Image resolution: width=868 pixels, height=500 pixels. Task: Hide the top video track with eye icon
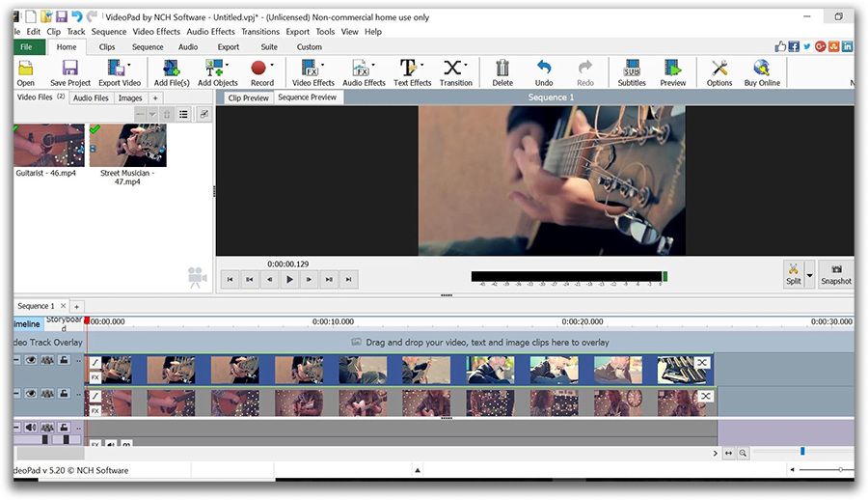[x=32, y=359]
